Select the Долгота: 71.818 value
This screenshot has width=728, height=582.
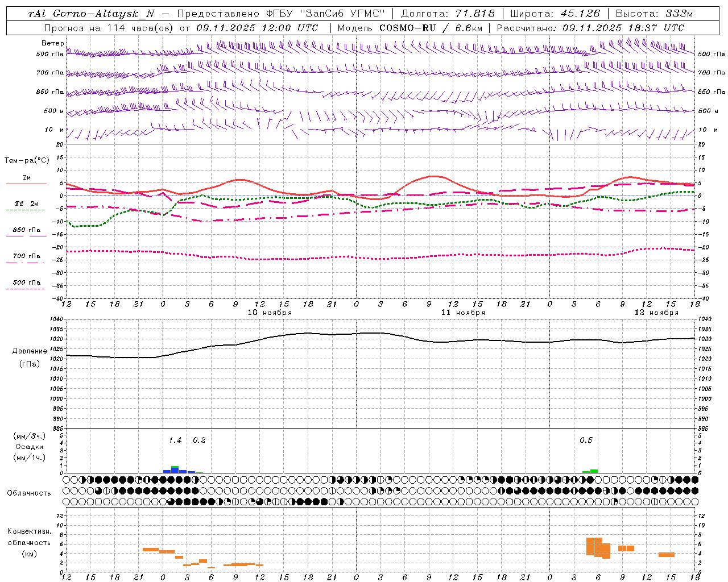click(448, 14)
